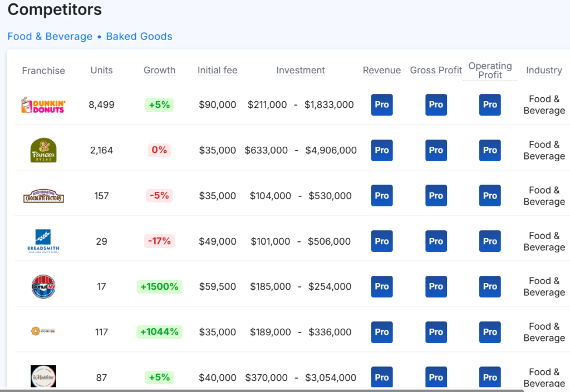Click the $530,000 investment value
The width and height of the screenshot is (570, 392).
tap(330, 196)
